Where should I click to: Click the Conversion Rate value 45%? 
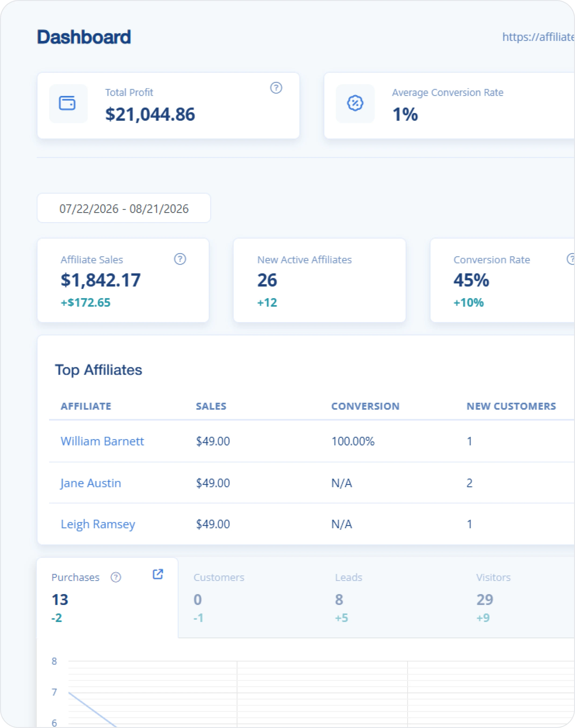[x=471, y=280]
